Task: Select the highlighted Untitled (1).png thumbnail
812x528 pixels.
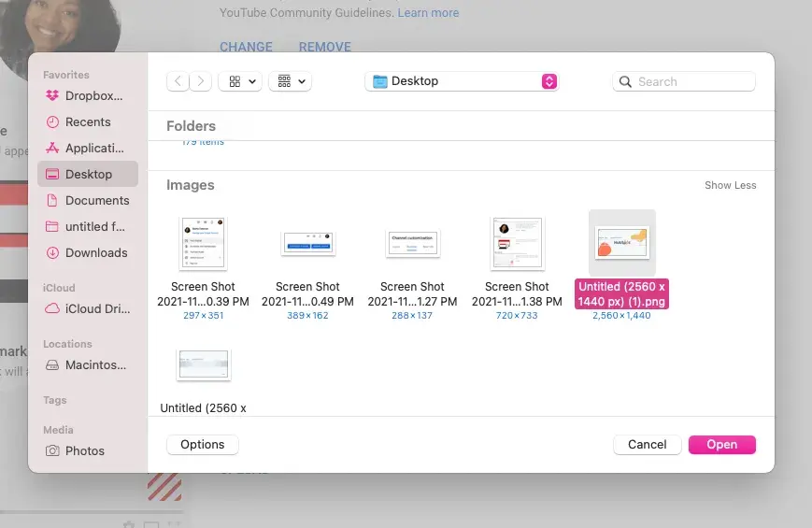Action: pos(622,242)
